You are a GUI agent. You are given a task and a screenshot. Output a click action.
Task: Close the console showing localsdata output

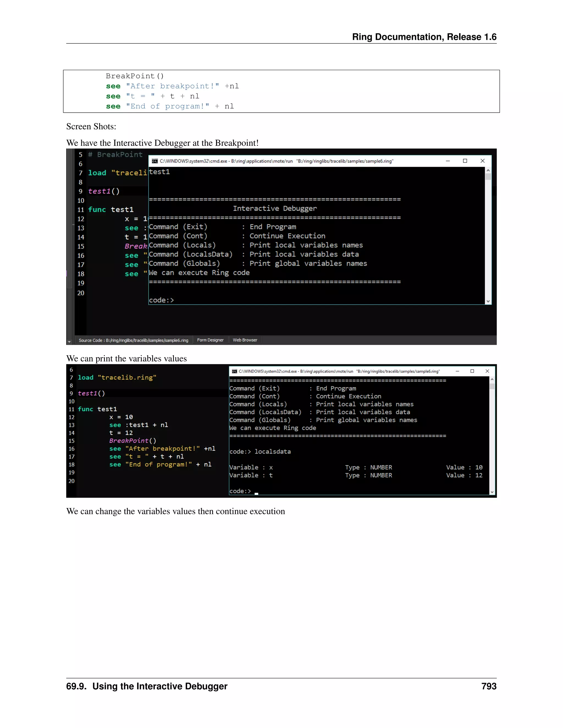click(487, 371)
